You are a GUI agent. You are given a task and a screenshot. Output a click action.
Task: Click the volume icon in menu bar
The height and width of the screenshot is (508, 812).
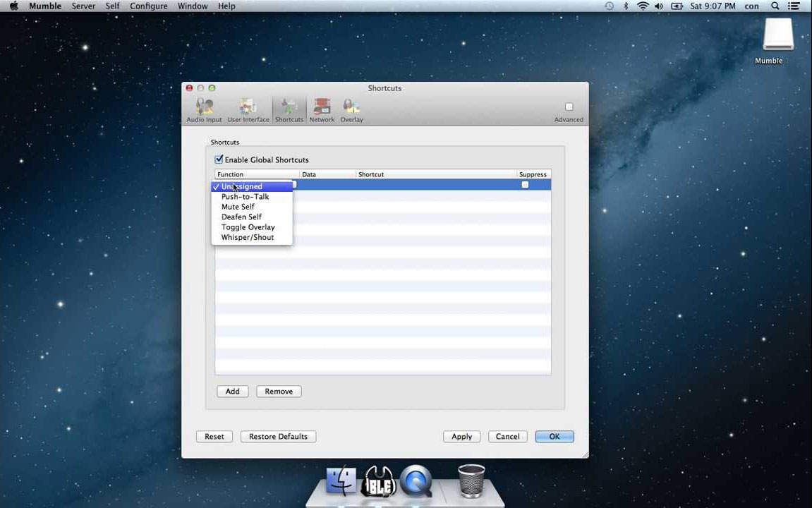pos(659,6)
